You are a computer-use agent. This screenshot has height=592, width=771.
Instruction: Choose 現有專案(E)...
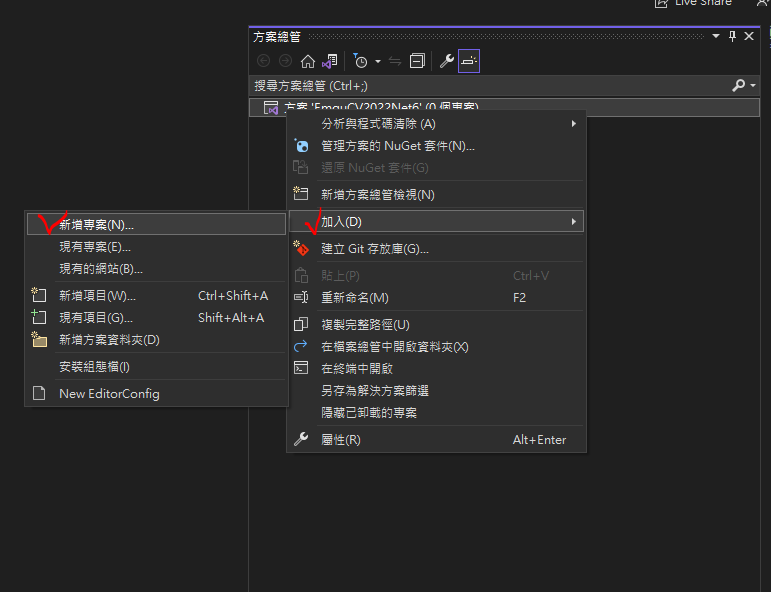coord(156,247)
